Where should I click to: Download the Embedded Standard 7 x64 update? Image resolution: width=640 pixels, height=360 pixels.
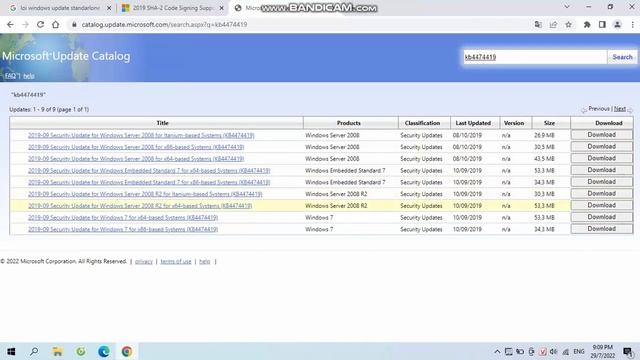click(602, 170)
